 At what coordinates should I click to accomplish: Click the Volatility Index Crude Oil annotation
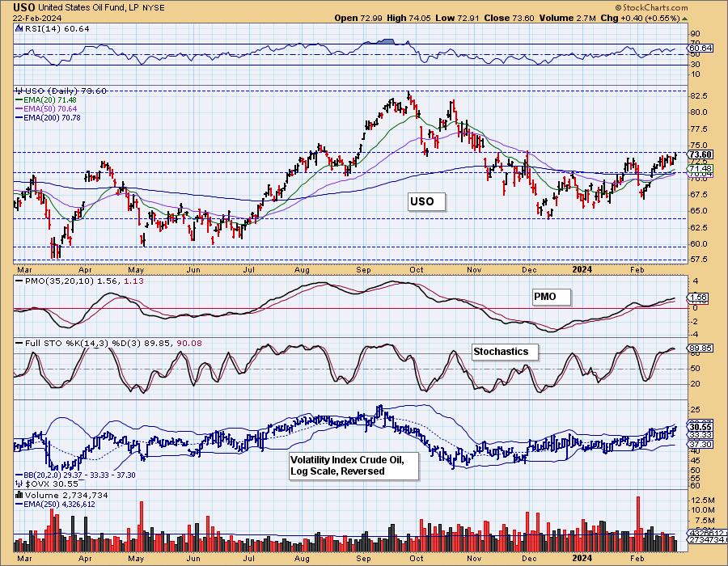point(353,466)
